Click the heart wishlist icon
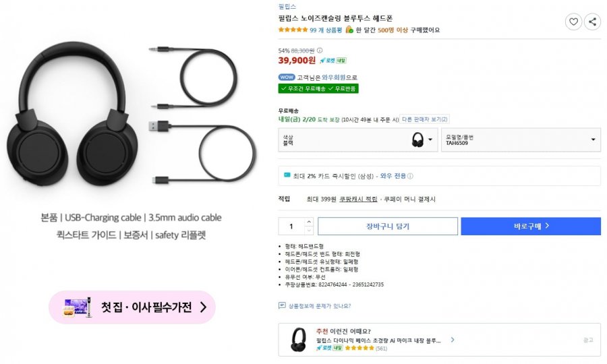The width and height of the screenshot is (607, 364). click(573, 22)
